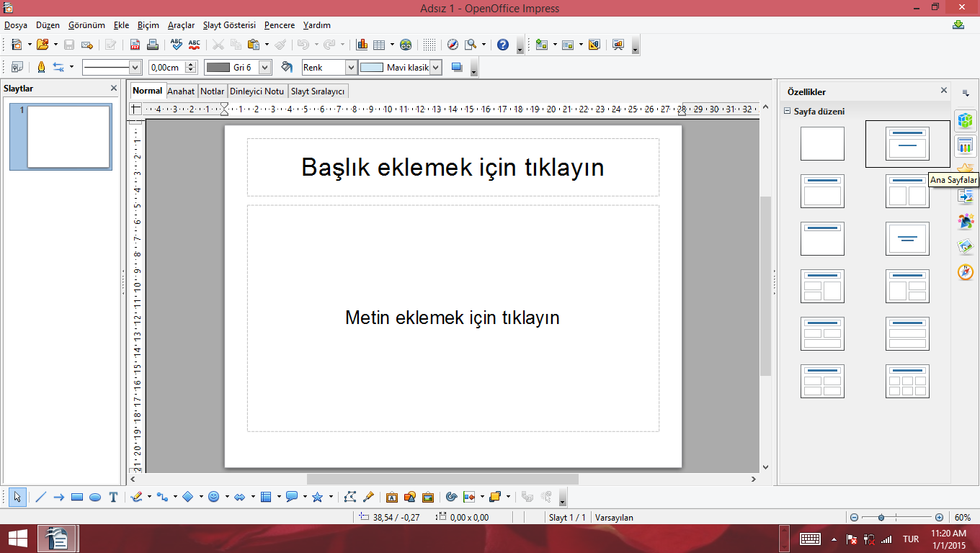Open the Windows Start button
980x553 pixels.
tap(17, 539)
